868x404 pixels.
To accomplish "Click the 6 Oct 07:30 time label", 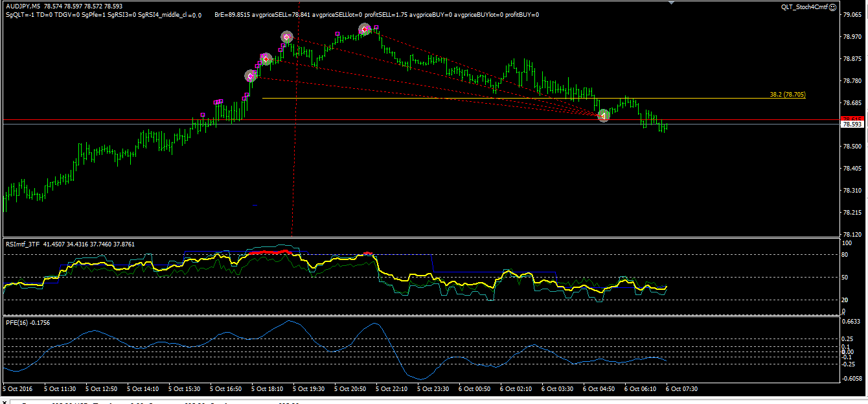I will tap(681, 389).
